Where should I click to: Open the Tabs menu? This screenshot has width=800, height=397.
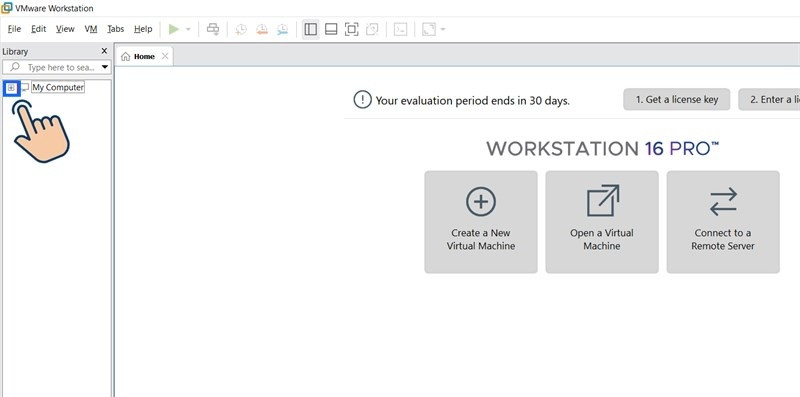click(116, 29)
